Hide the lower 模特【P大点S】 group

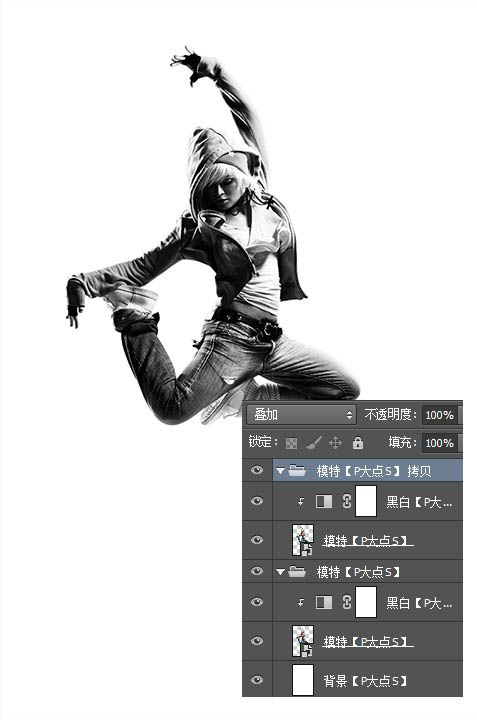click(257, 571)
